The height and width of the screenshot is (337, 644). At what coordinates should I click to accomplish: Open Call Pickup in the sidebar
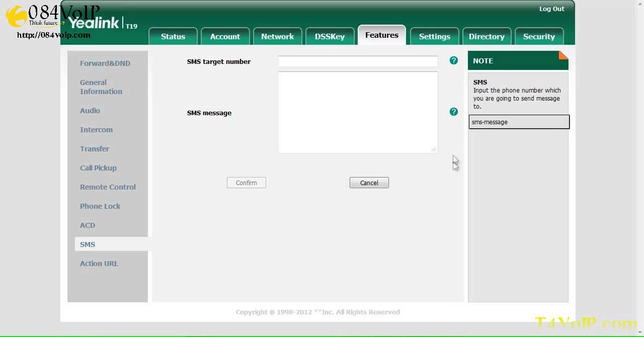click(98, 168)
